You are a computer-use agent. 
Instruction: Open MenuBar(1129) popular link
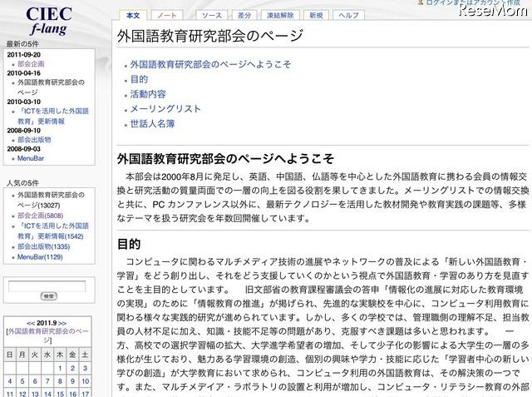40,257
